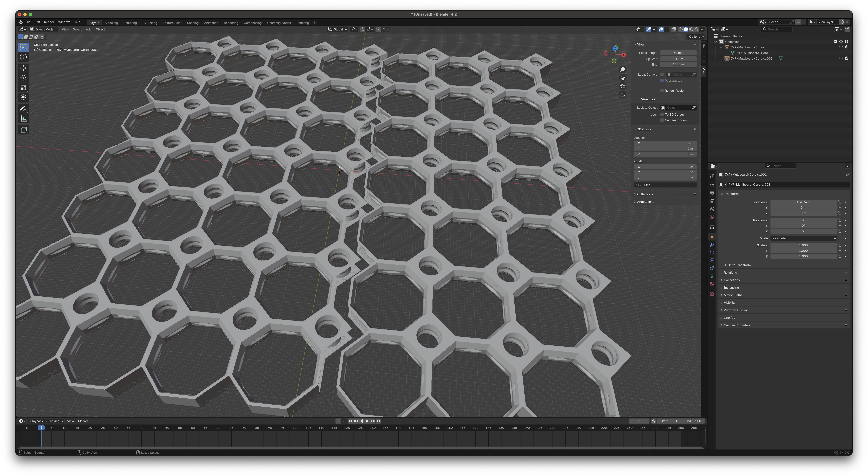Enable the Render Region checkbox

coord(662,91)
